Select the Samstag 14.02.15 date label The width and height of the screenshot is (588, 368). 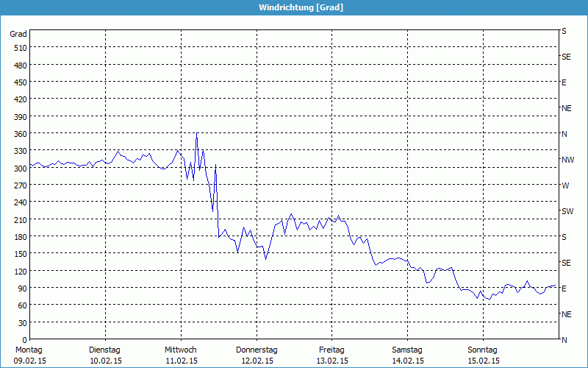coord(407,355)
